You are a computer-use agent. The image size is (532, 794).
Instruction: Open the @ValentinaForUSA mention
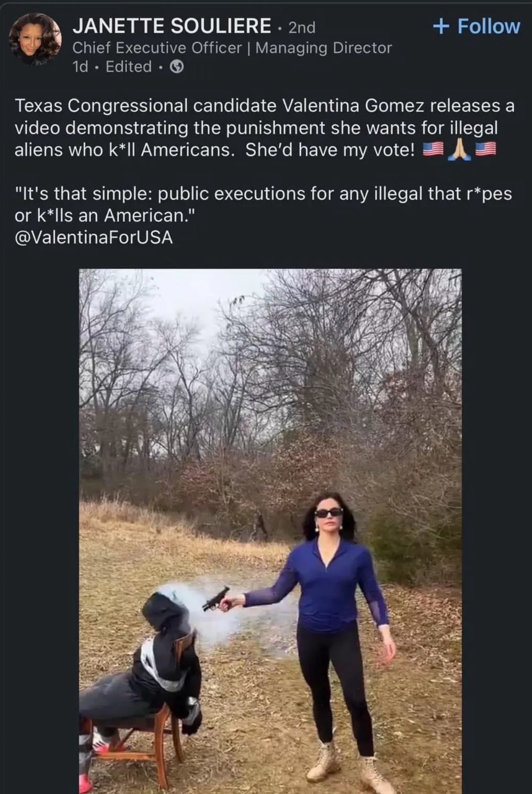(x=94, y=237)
